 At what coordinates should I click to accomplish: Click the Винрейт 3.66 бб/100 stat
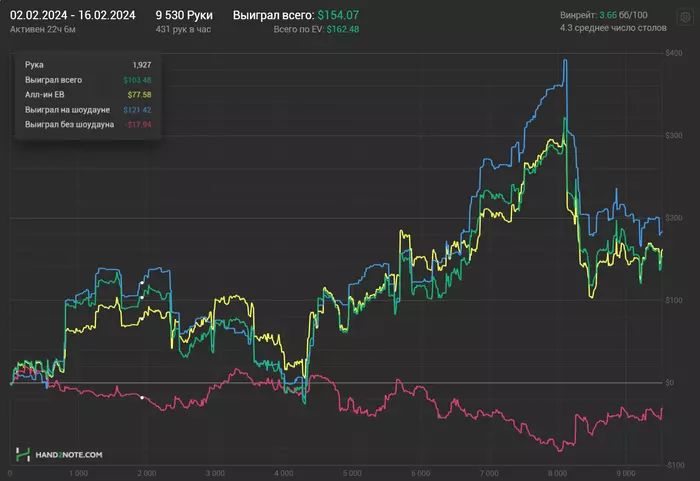605,15
